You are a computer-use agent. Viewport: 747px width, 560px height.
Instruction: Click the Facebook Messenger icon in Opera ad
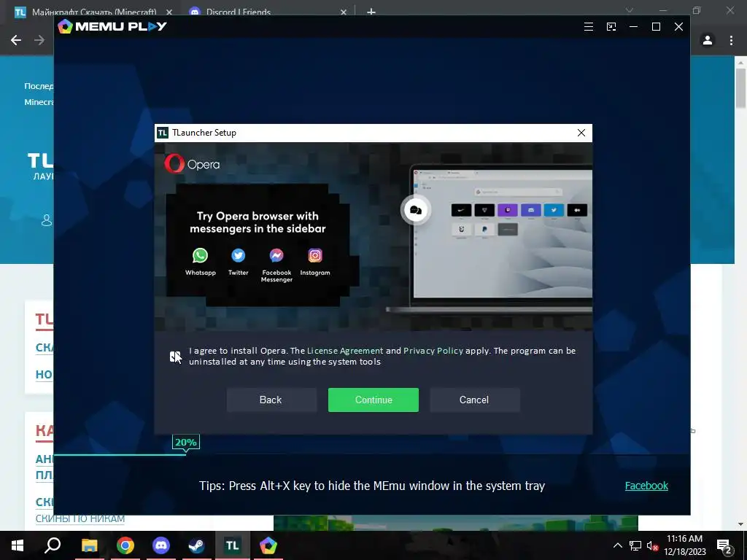(x=276, y=256)
